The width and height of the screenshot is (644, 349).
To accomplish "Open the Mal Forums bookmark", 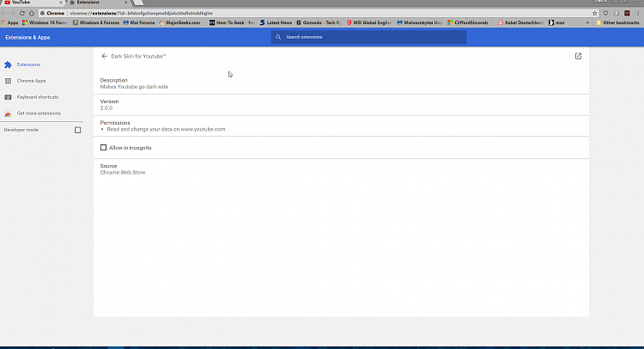I will (x=139, y=22).
